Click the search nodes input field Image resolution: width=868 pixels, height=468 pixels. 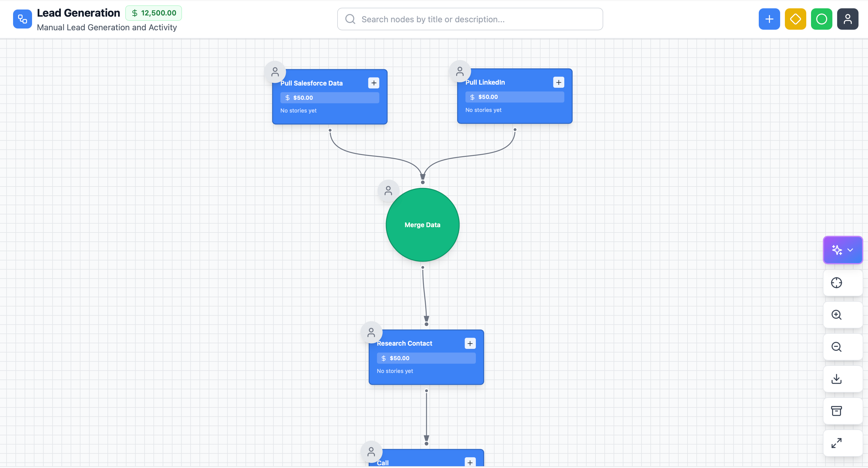[x=470, y=19]
